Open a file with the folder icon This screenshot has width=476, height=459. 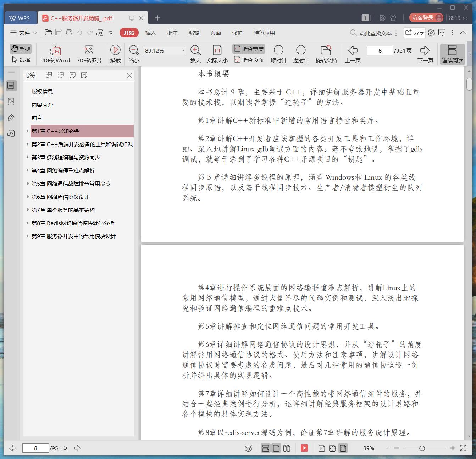click(49, 33)
